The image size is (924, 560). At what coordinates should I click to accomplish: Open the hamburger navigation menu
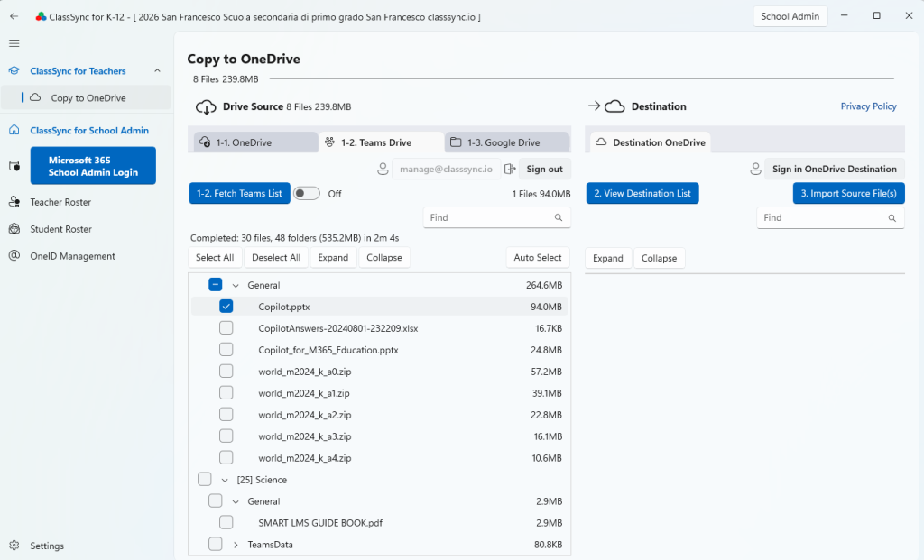14,43
